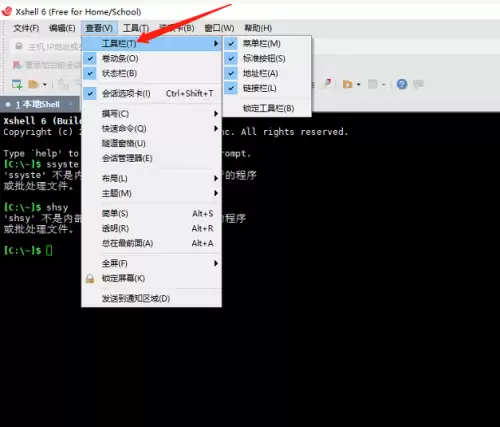Expand the 撰写(C) submenu arrow

(216, 114)
